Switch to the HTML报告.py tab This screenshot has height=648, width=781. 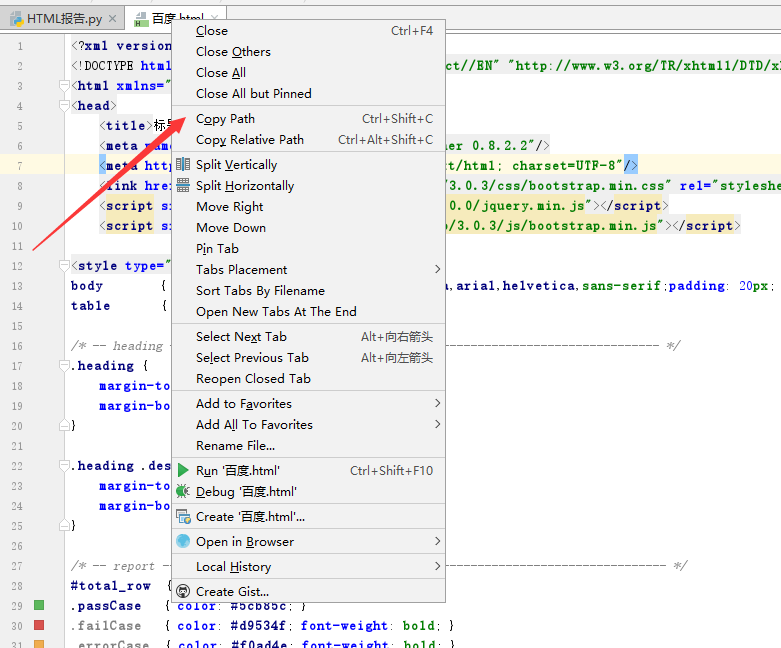click(x=62, y=19)
